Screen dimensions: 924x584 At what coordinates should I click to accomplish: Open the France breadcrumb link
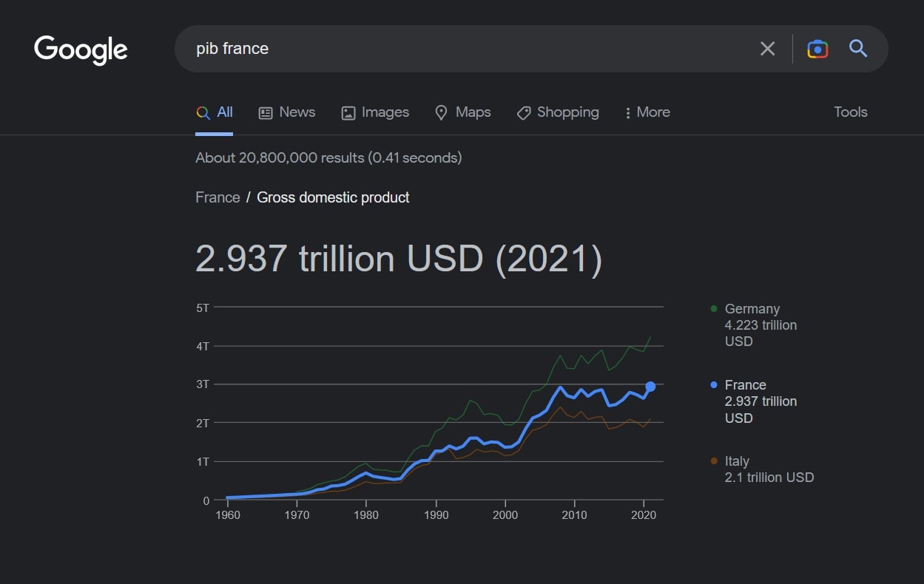pos(217,197)
